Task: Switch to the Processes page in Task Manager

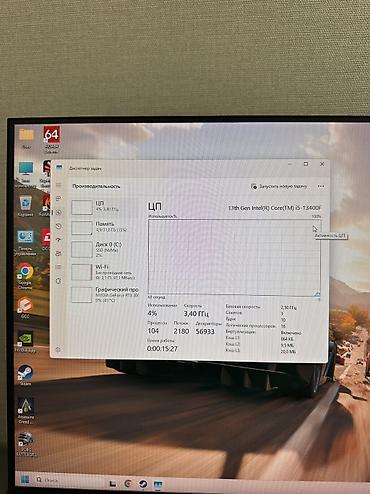Action: (x=58, y=199)
